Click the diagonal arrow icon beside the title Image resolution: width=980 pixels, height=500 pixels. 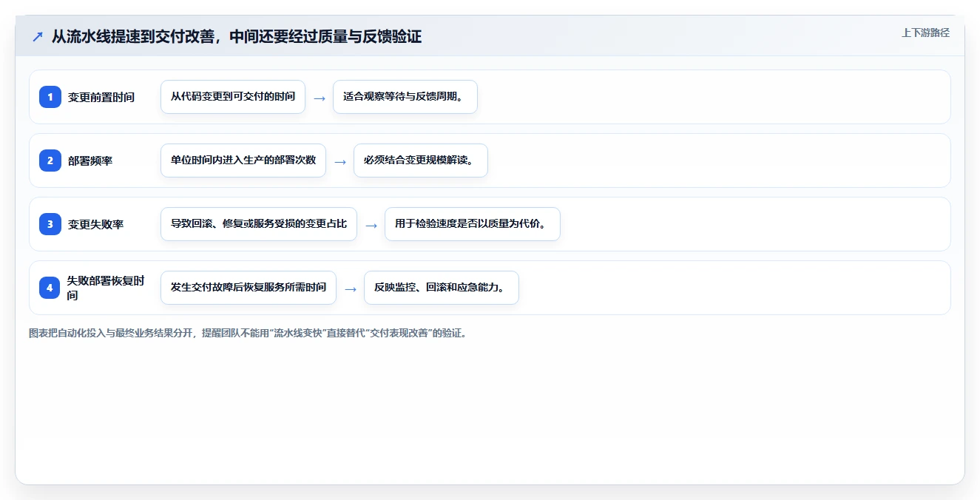pos(37,37)
